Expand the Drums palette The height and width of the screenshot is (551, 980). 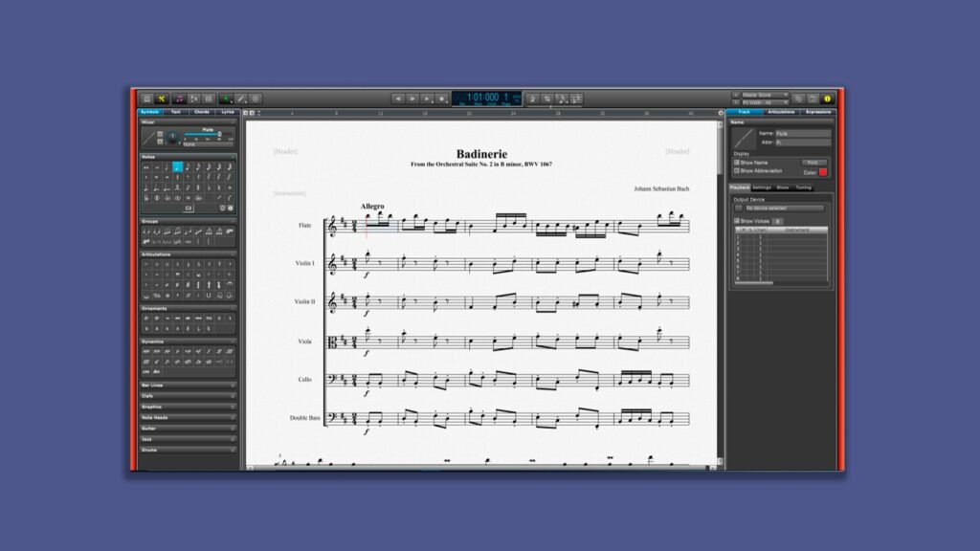click(x=188, y=450)
